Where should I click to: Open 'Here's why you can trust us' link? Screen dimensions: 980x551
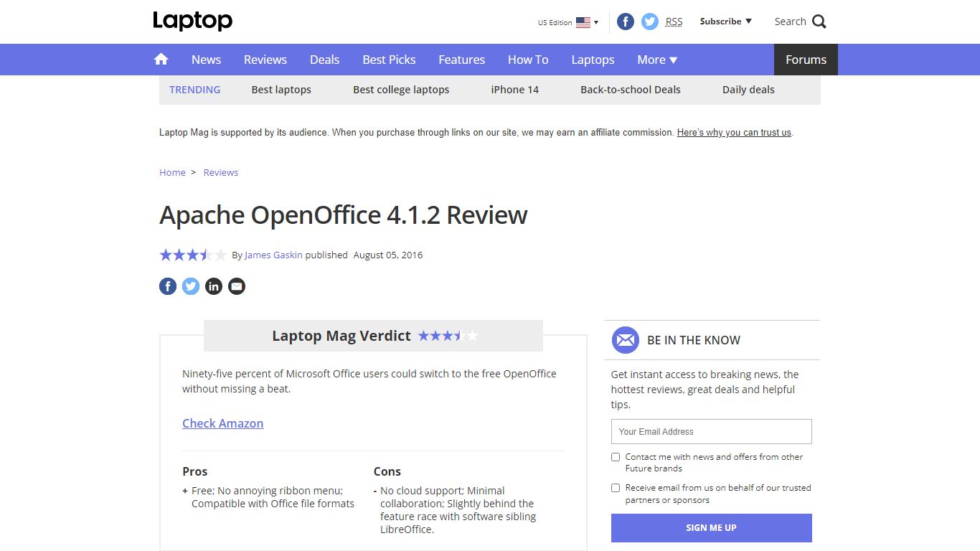[x=734, y=133]
